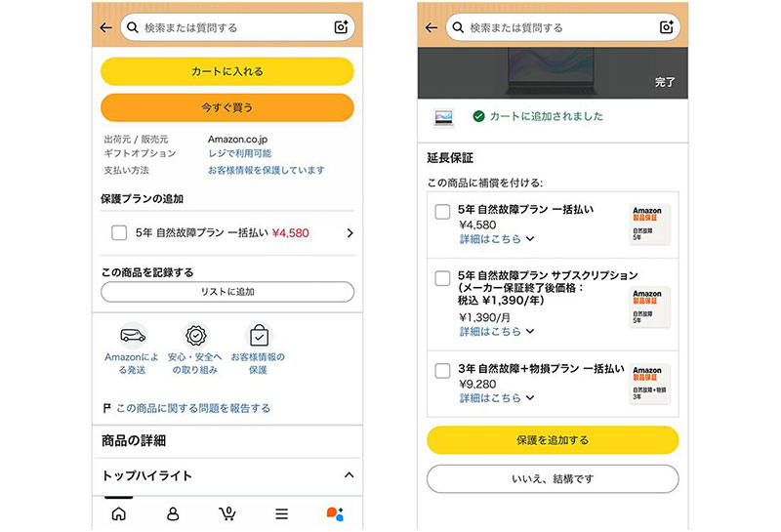This screenshot has height=532, width=781.
Task: Tap リストに追加 button
Action: 227,292
